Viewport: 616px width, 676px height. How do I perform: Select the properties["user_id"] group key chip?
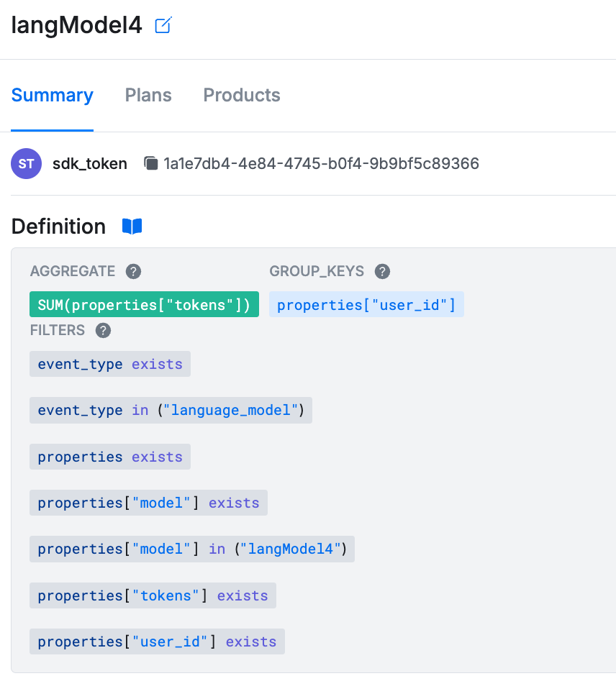click(366, 304)
